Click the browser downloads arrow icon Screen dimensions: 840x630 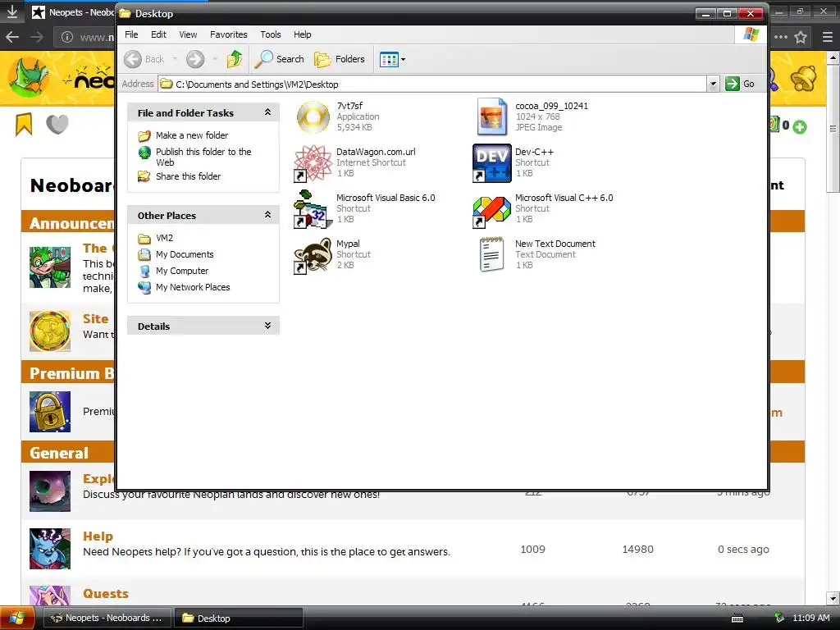pos(12,11)
